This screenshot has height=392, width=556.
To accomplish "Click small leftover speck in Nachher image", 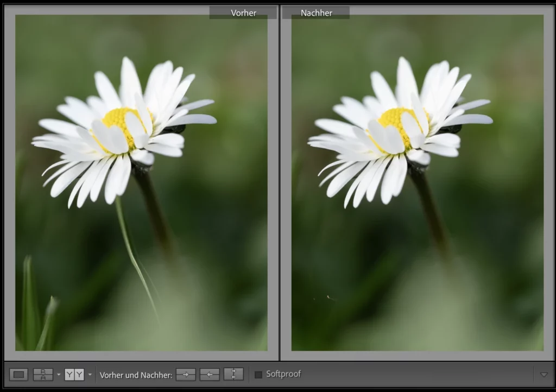I will click(x=328, y=298).
